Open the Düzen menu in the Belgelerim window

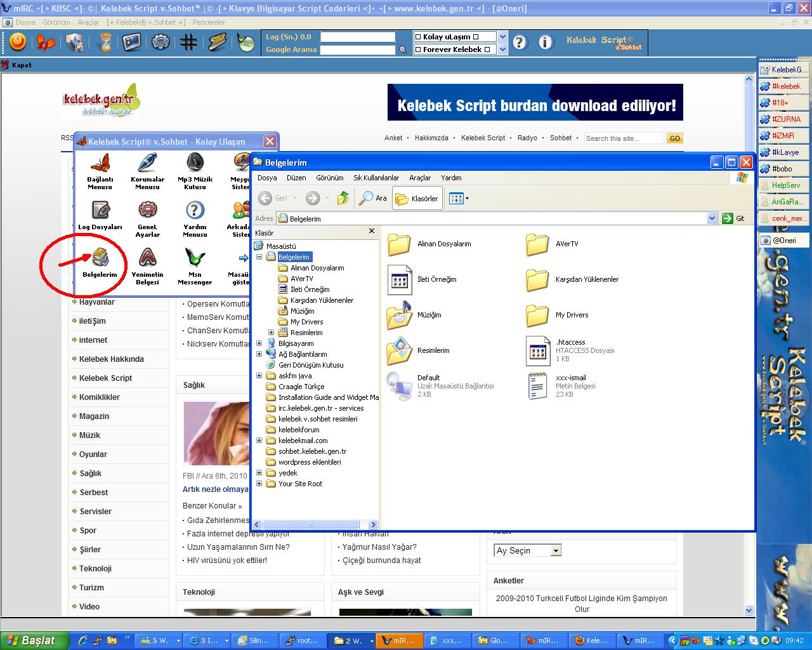click(x=296, y=178)
